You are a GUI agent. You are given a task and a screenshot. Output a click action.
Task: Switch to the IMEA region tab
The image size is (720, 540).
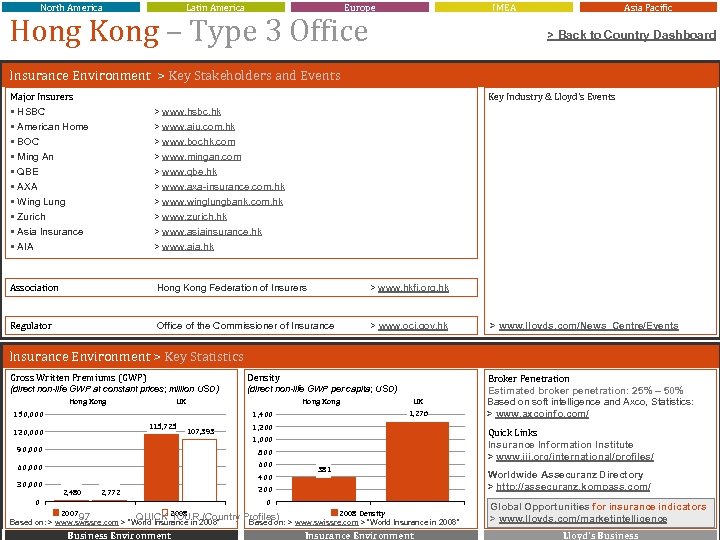504,6
